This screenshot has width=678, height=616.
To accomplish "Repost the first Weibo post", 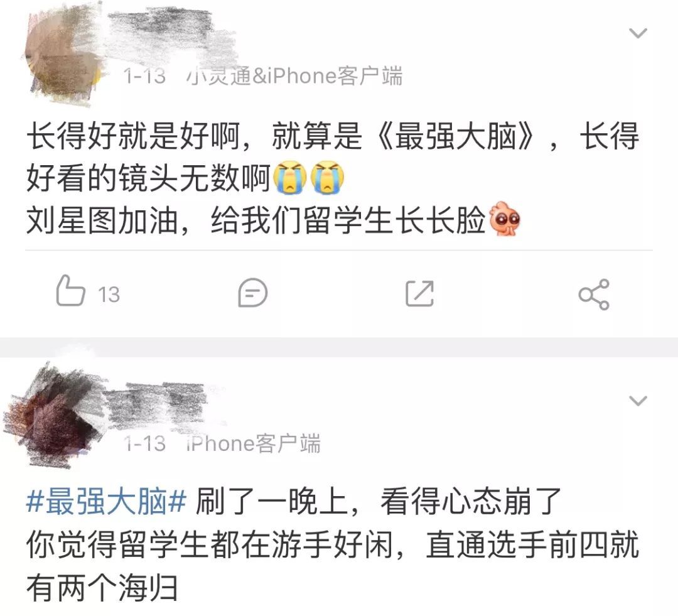I will tap(419, 293).
